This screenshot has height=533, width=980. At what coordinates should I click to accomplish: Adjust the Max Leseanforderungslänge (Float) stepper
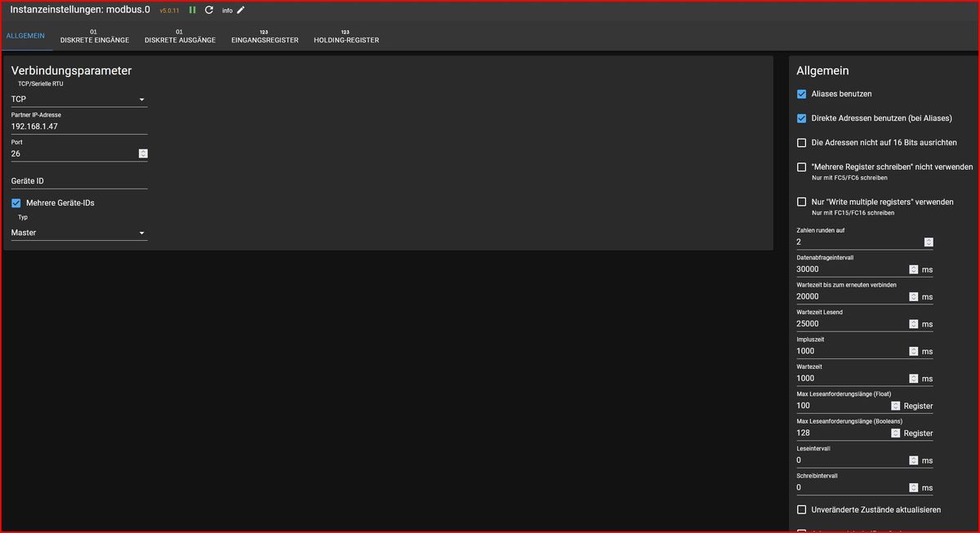pos(896,406)
